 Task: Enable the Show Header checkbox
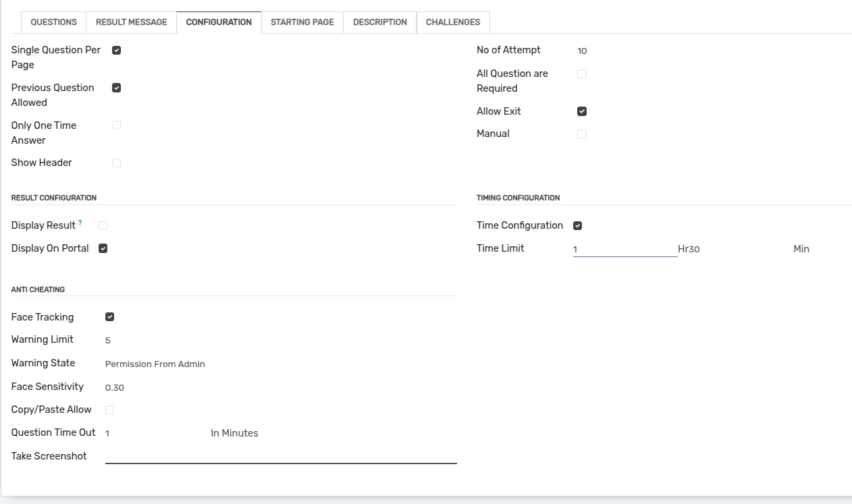[116, 163]
